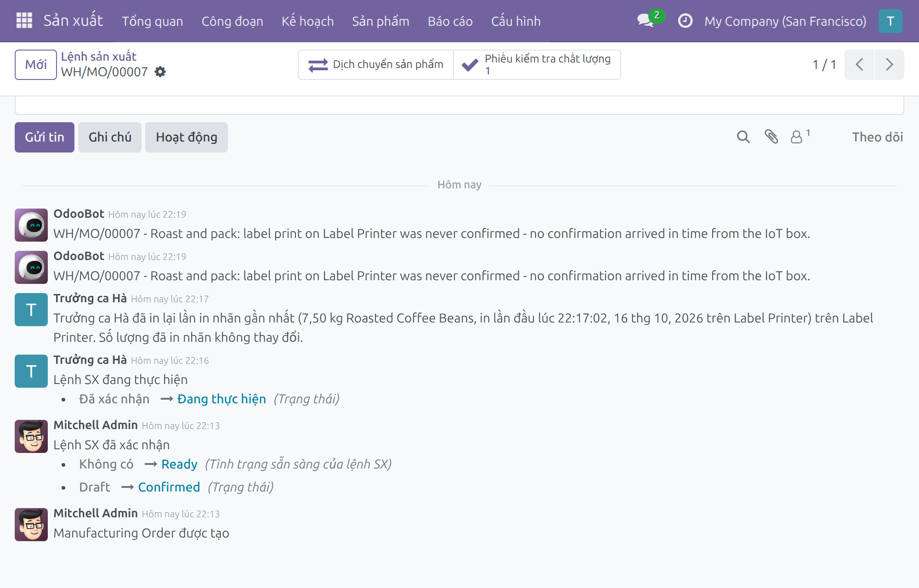Show followers with the person icon
Viewport: 919px width, 588px height.
tap(800, 136)
